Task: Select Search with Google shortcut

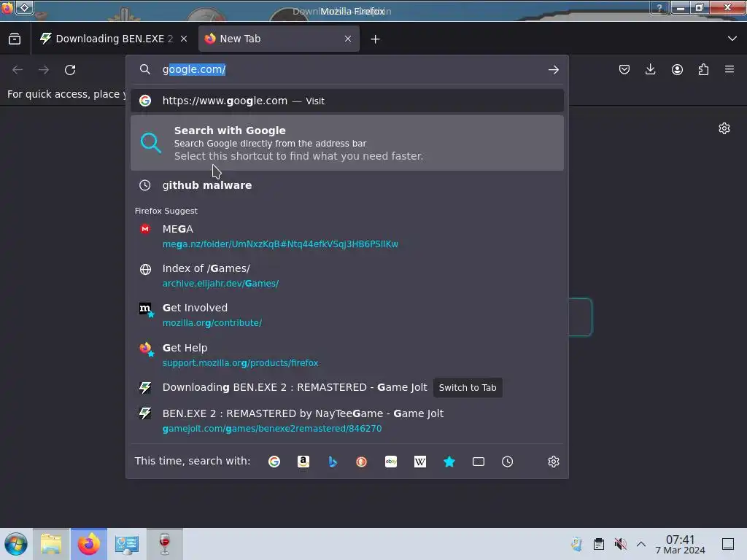Action: tap(347, 143)
